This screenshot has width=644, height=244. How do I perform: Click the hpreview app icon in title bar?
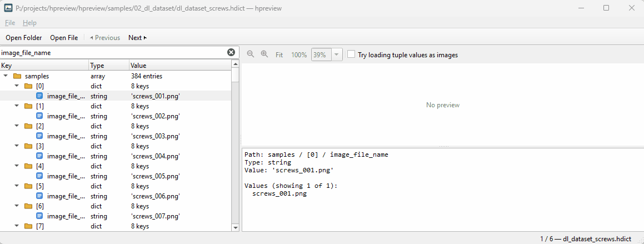tap(8, 8)
